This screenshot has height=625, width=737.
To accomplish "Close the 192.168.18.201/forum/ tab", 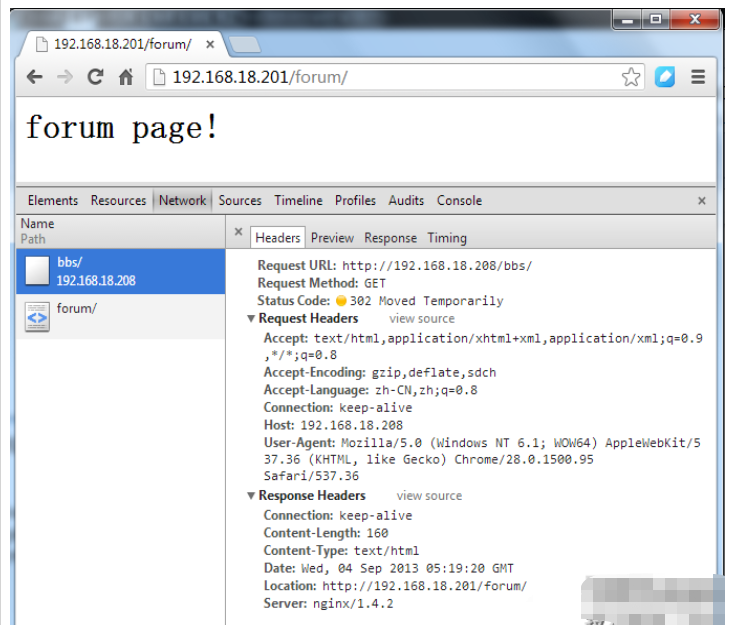I will [x=210, y=44].
